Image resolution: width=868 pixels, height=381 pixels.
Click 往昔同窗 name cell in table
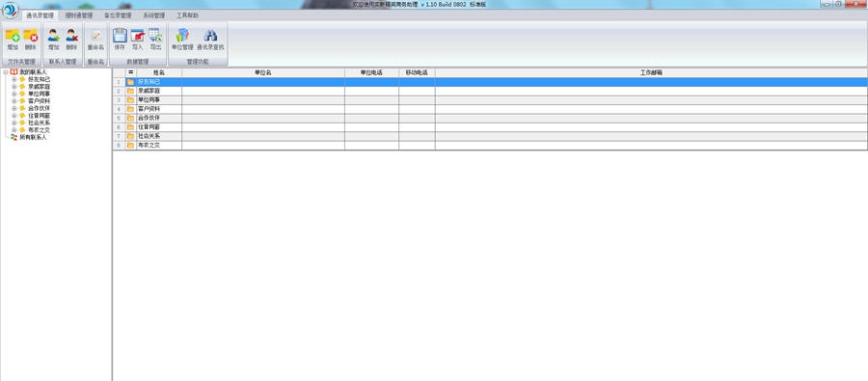click(x=159, y=126)
